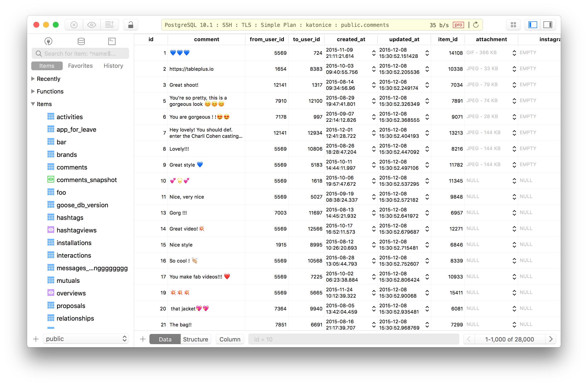Click the disconnect icon in the toolbar
This screenshot has height=386, width=588.
[x=74, y=25]
